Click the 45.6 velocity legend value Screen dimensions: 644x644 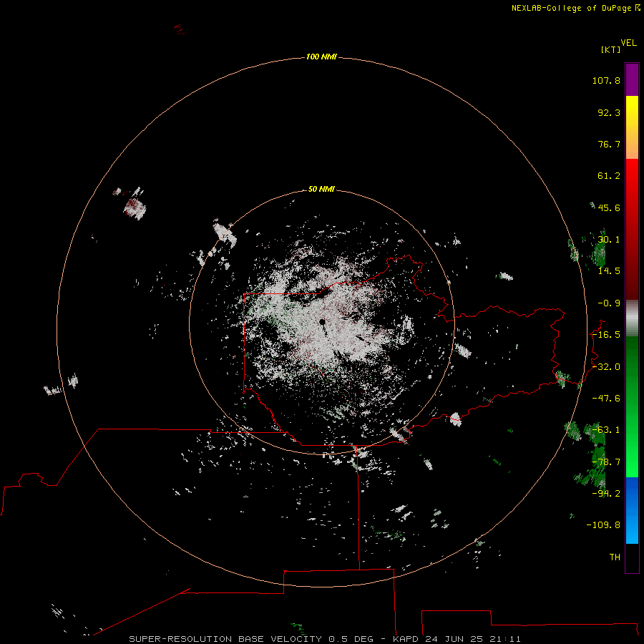pos(609,208)
